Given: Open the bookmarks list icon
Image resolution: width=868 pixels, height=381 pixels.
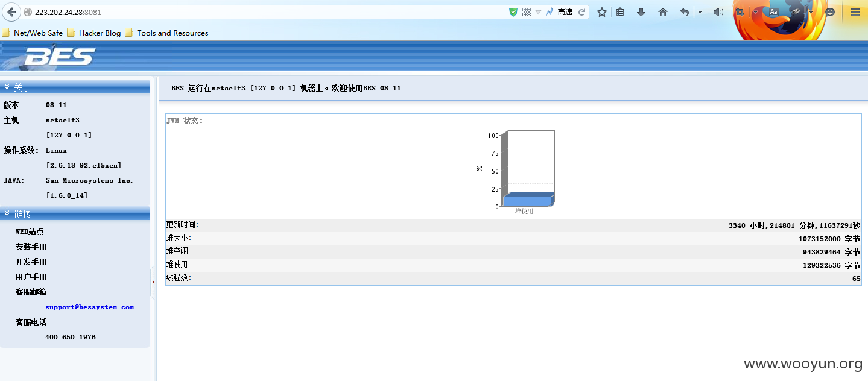Looking at the screenshot, I should (x=620, y=12).
